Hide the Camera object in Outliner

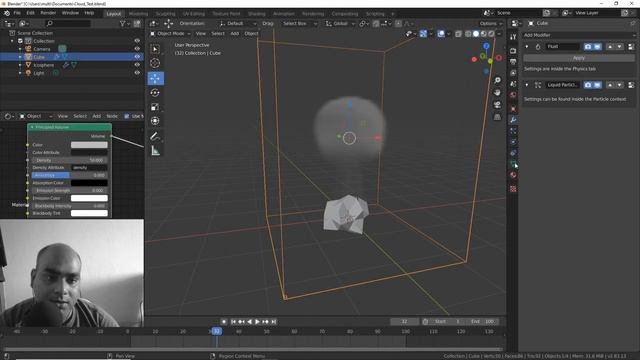137,49
